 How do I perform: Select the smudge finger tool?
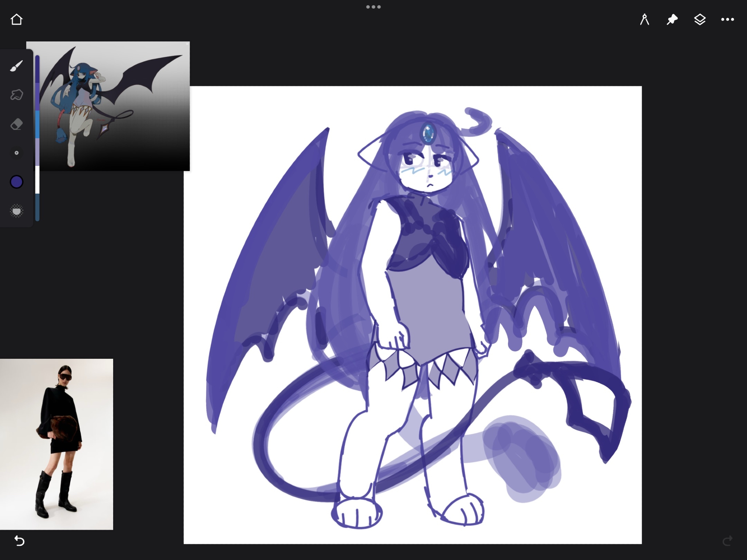click(16, 95)
